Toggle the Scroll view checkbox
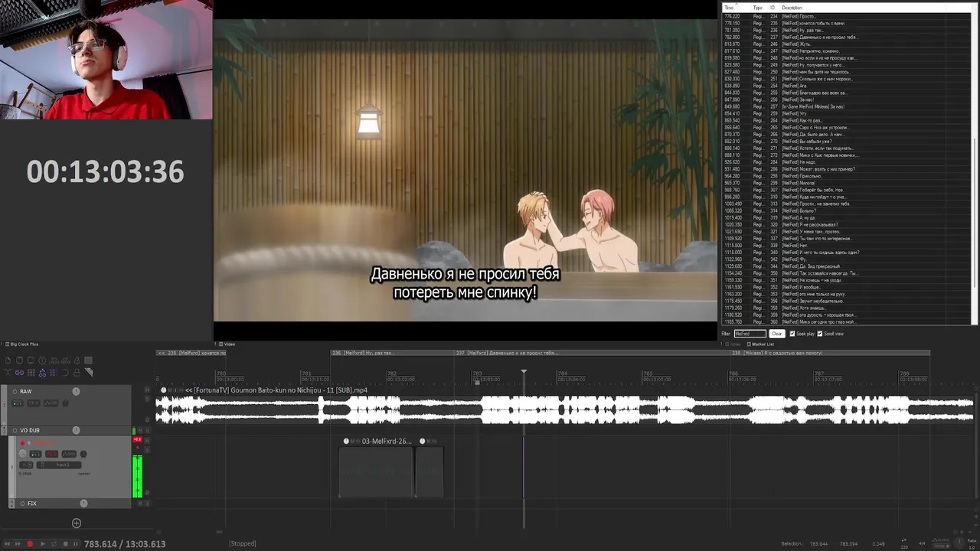The width and height of the screenshot is (980, 551). [820, 334]
